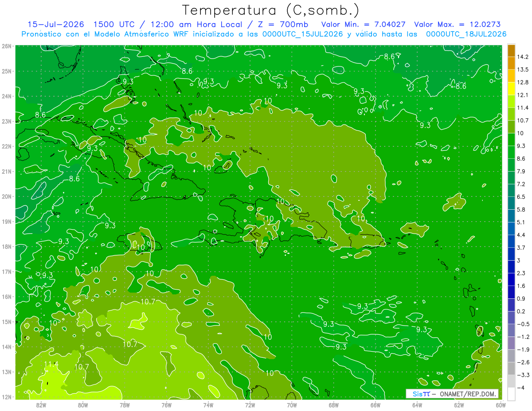This screenshot has height=411, width=532.
Task: Pick the gray swatch between -3.3 and -2.6
Action: click(511, 368)
